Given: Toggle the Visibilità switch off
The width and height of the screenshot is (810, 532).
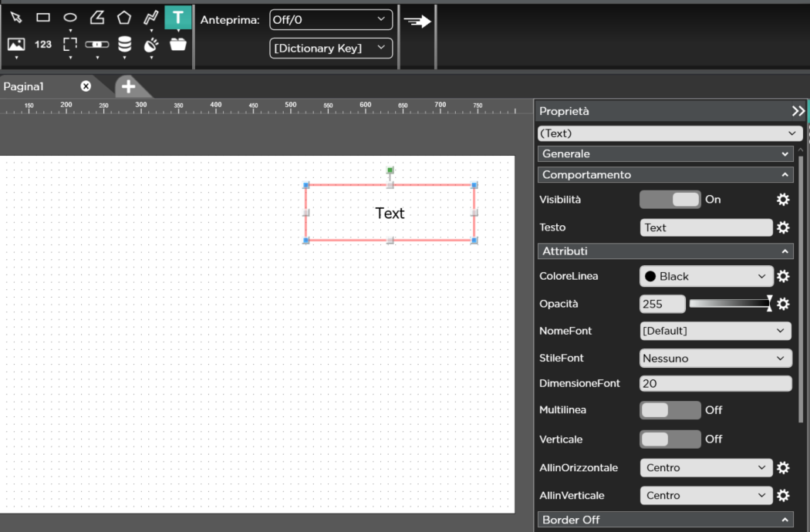Looking at the screenshot, I should (670, 200).
